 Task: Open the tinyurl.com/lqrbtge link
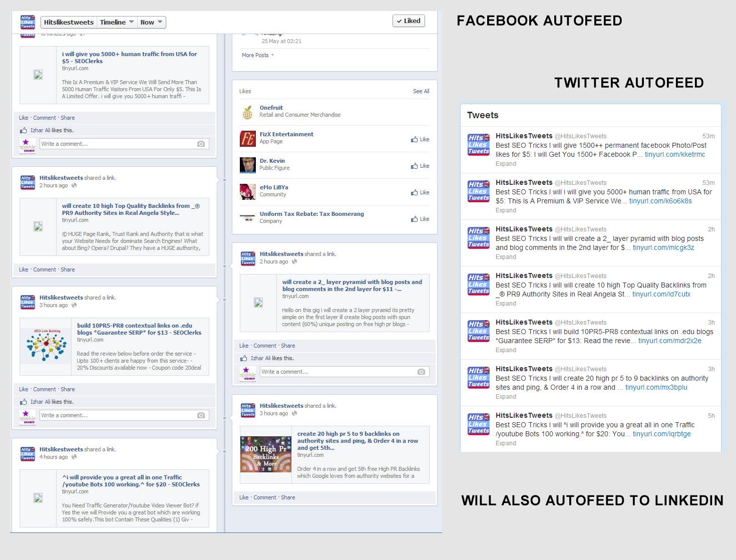coord(662,434)
